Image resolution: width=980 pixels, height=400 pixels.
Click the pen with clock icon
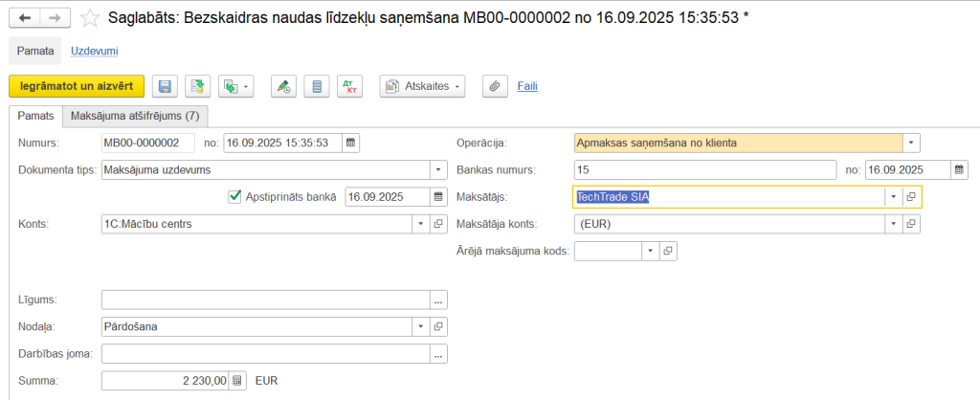point(283,86)
